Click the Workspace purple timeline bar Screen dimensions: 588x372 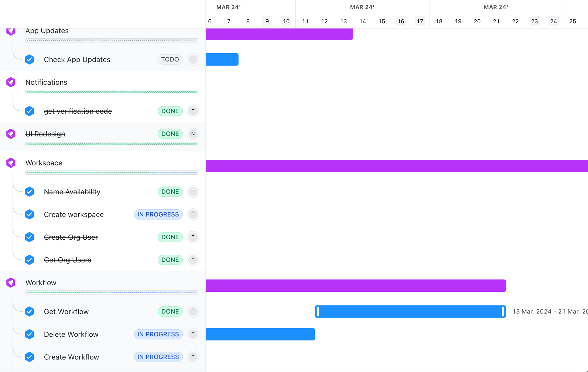(397, 166)
